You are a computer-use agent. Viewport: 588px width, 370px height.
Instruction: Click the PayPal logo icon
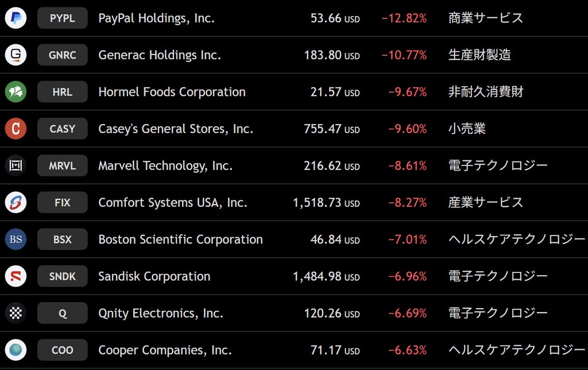tap(16, 18)
